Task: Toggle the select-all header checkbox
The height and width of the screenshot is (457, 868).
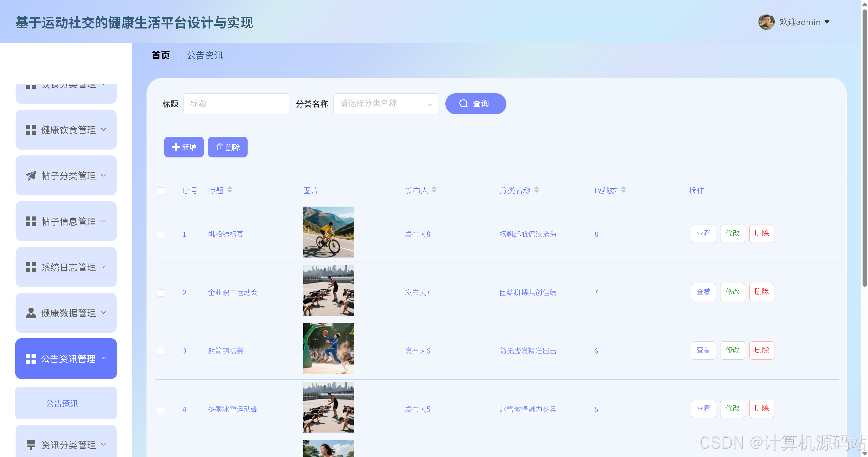Action: 161,191
